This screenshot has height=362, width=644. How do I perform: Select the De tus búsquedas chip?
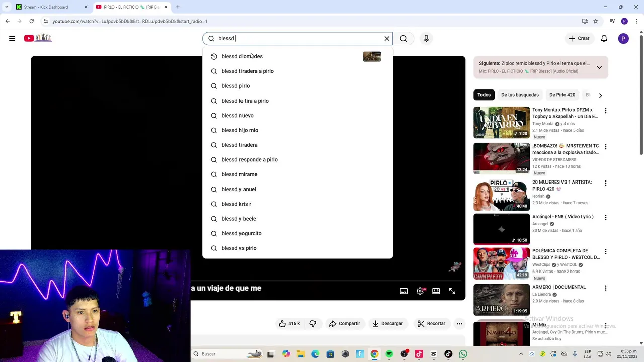click(x=520, y=95)
